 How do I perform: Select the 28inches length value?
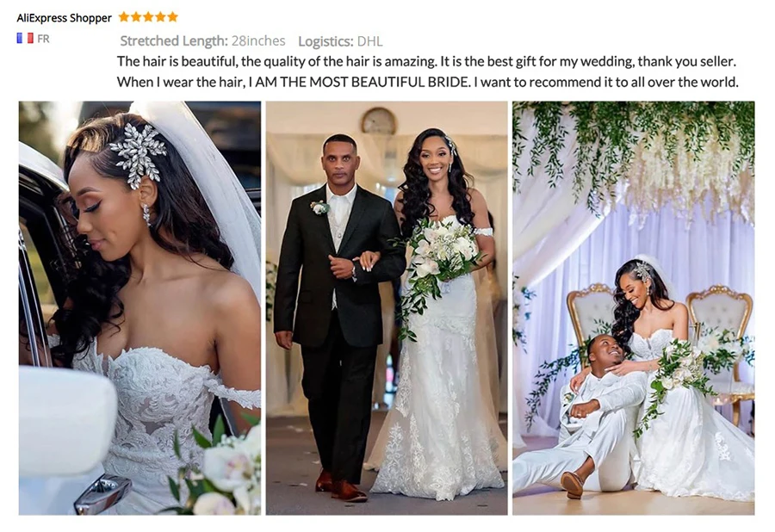(x=258, y=41)
